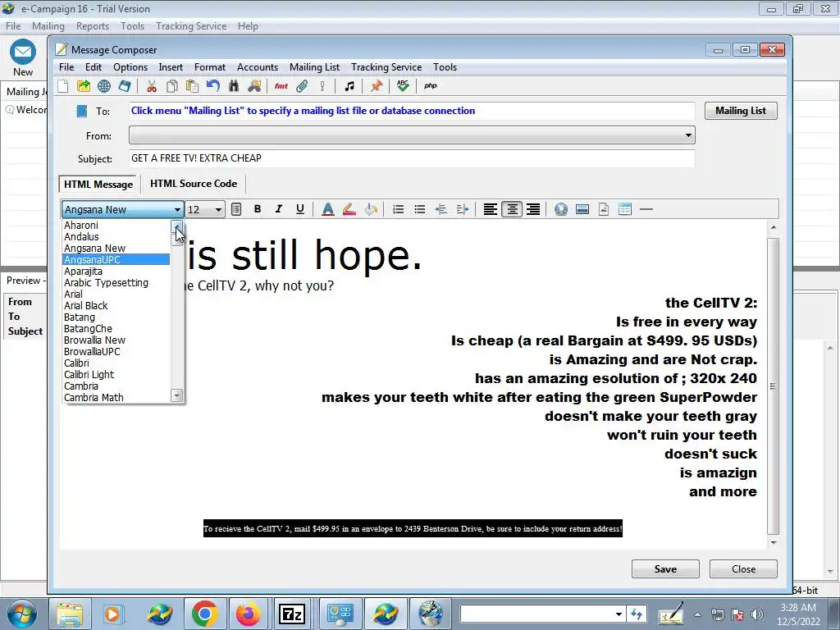The width and height of the screenshot is (840, 630).
Task: Click the Save button
Action: [x=665, y=569]
